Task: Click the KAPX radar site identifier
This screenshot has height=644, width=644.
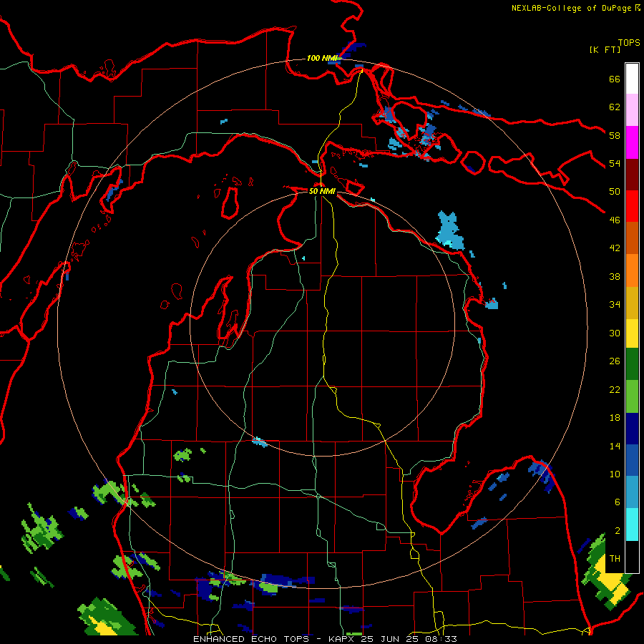Action: [x=343, y=639]
